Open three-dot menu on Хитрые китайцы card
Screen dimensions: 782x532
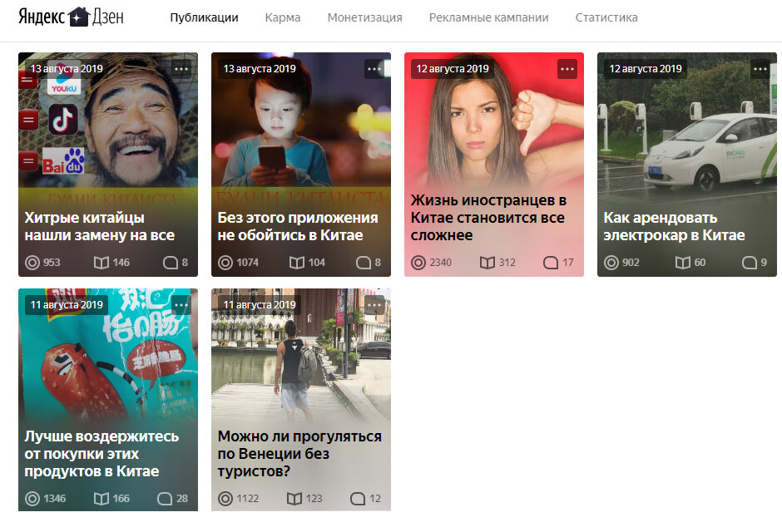click(x=181, y=69)
